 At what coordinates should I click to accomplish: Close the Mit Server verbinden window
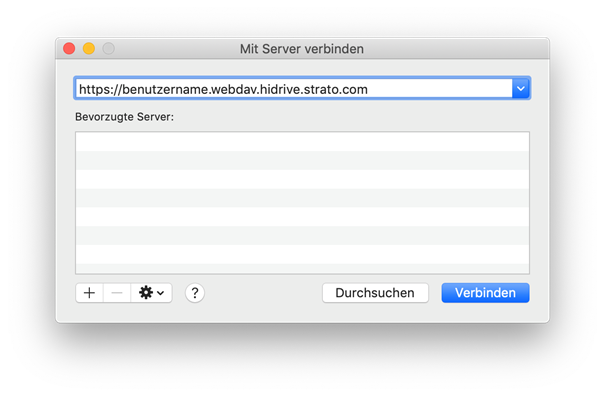tap(69, 49)
